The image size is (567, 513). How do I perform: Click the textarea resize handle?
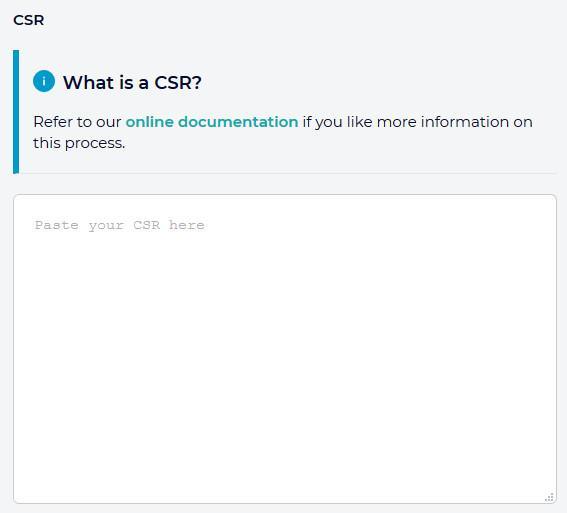(549, 497)
